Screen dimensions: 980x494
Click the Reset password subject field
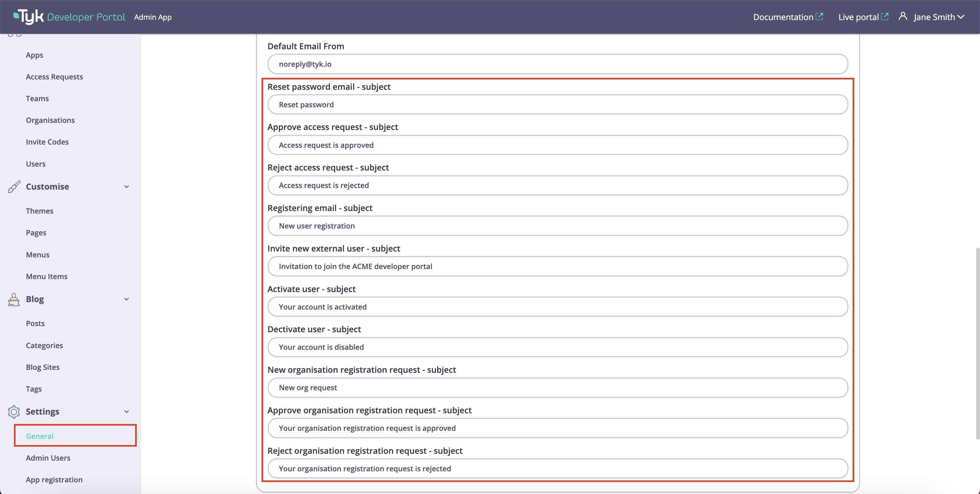(557, 105)
